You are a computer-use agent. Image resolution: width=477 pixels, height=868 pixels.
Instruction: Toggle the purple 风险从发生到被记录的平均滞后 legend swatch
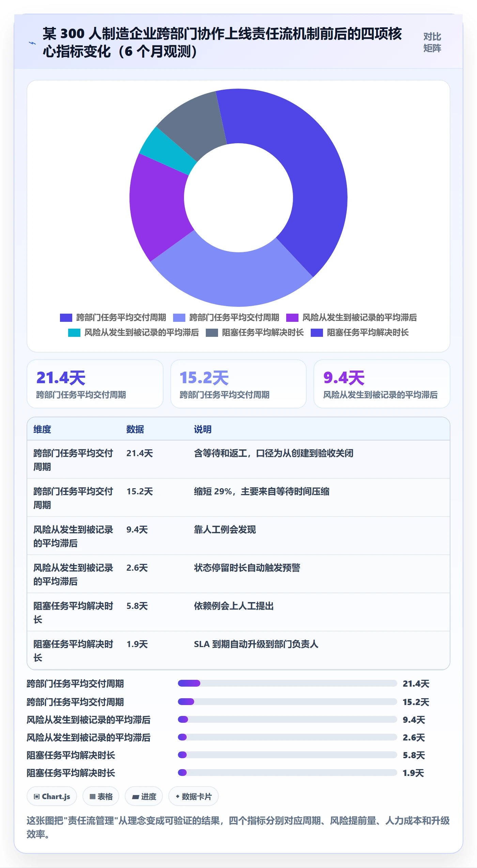[292, 318]
